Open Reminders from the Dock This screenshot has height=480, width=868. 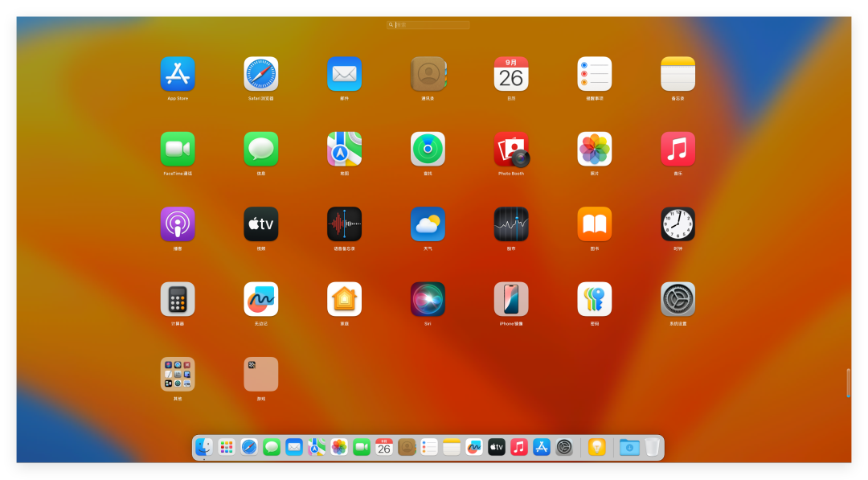(x=429, y=447)
